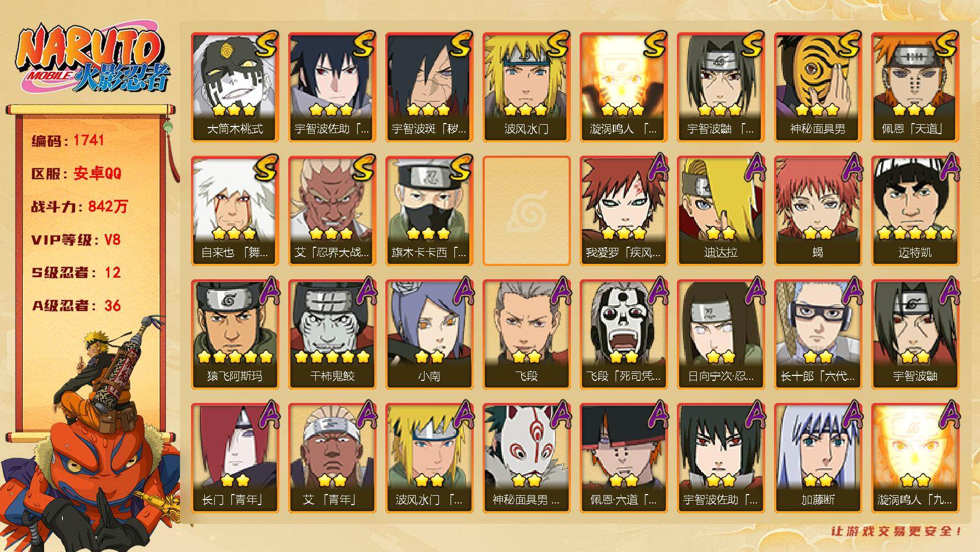Viewport: 980px width, 552px height.
Task: Click the Naruto Mobile 火影忍者 logo
Action: [91, 61]
